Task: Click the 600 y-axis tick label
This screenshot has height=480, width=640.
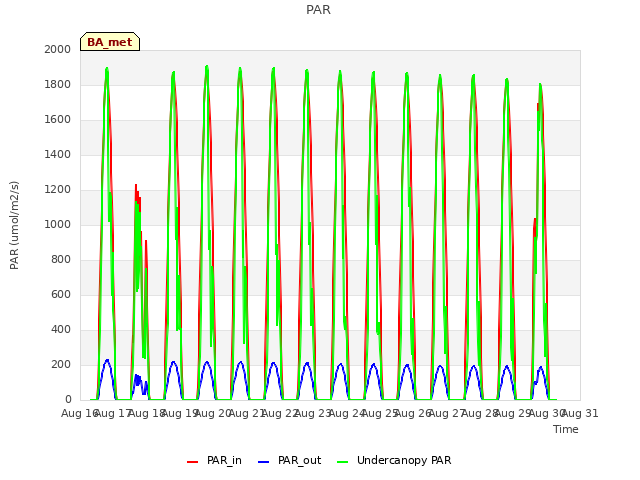Action: [x=61, y=295]
